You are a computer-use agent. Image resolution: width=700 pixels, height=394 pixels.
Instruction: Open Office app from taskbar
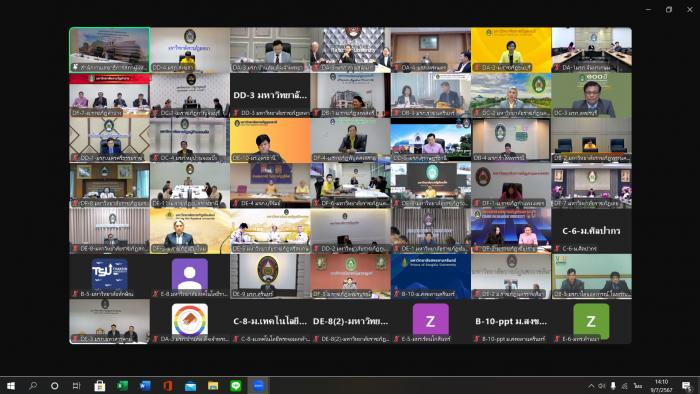[x=168, y=386]
